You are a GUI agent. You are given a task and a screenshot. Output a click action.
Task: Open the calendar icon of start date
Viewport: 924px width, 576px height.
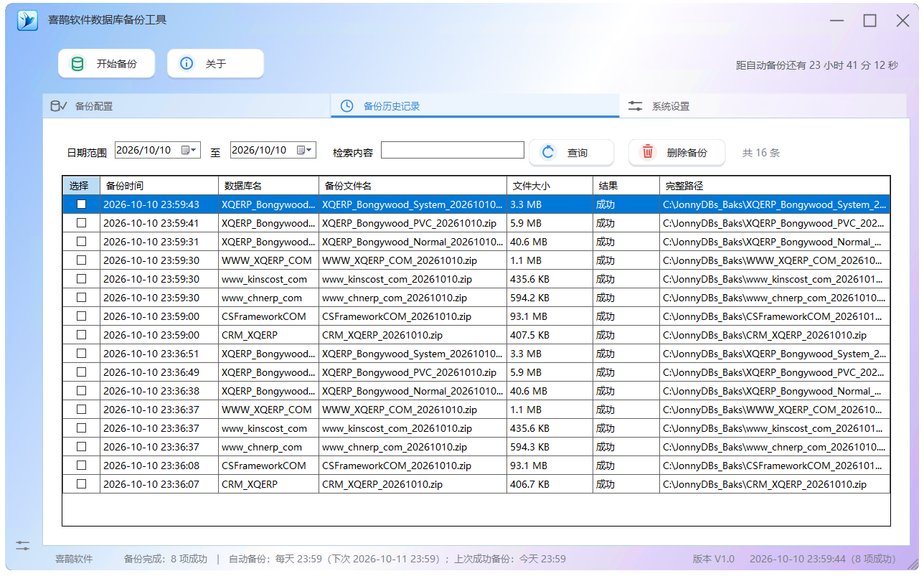185,150
